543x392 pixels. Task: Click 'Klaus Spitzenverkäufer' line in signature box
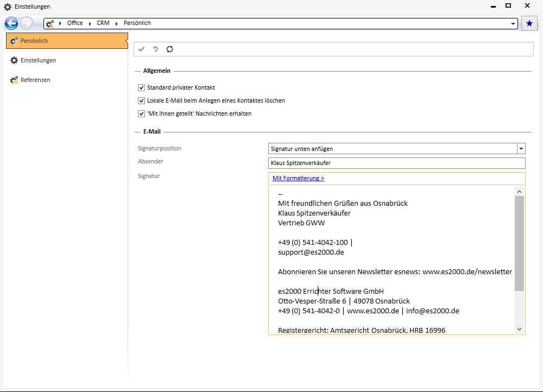(314, 213)
